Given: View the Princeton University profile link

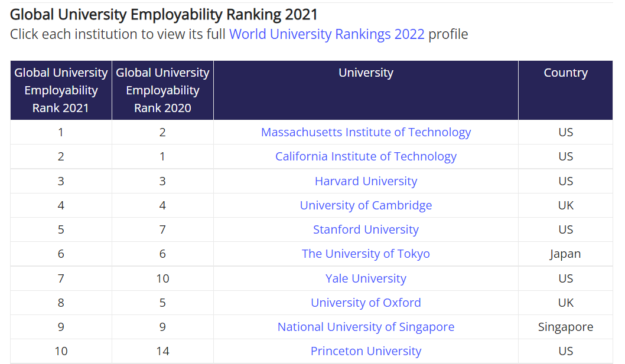Looking at the screenshot, I should (366, 351).
